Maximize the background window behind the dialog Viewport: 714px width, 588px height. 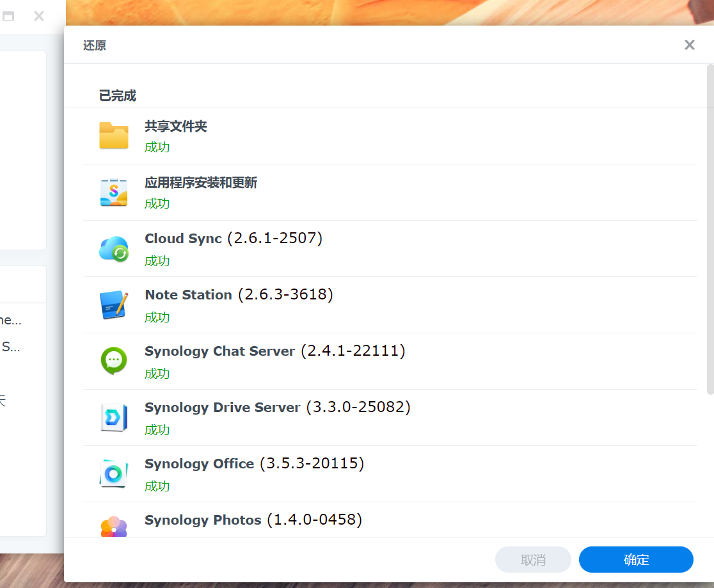point(8,17)
